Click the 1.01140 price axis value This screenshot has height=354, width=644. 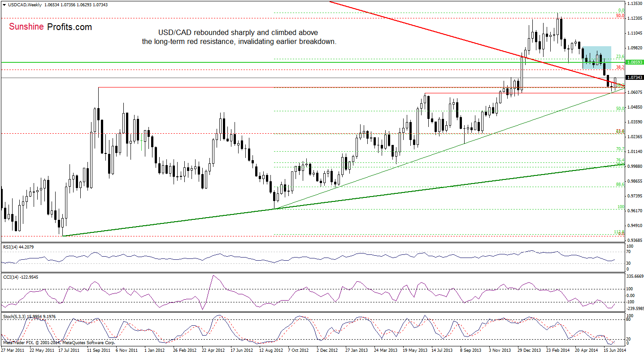pos(635,151)
